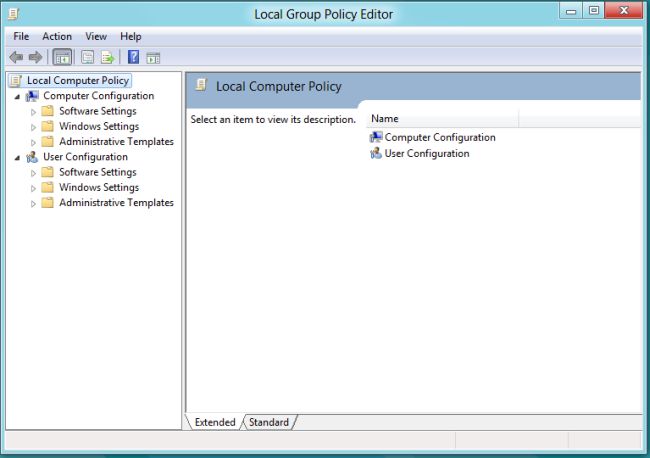Minimize the Local Group Policy Editor window
Image resolution: width=650 pixels, height=458 pixels.
coord(571,10)
